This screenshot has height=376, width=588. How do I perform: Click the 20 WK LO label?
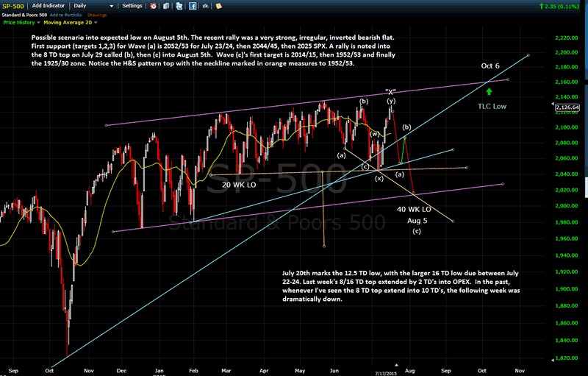coord(239,185)
